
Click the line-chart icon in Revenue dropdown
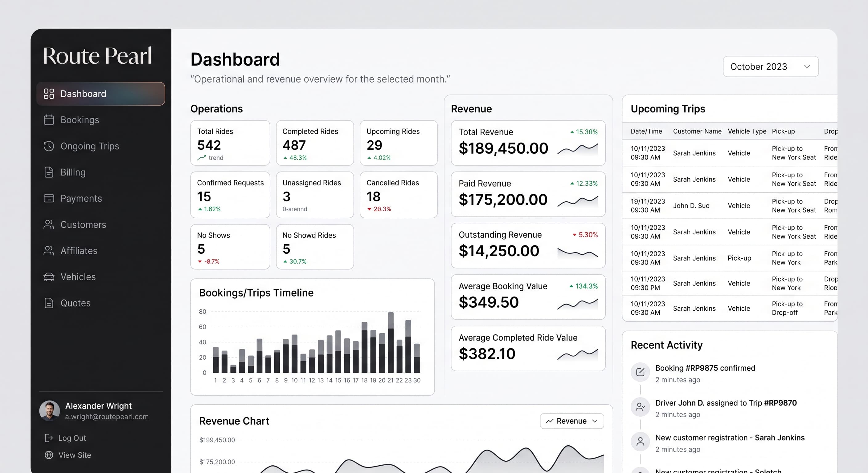point(550,421)
